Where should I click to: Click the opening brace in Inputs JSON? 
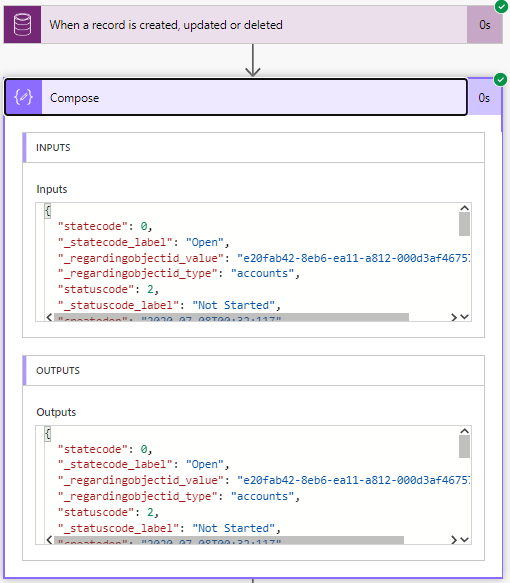47,211
